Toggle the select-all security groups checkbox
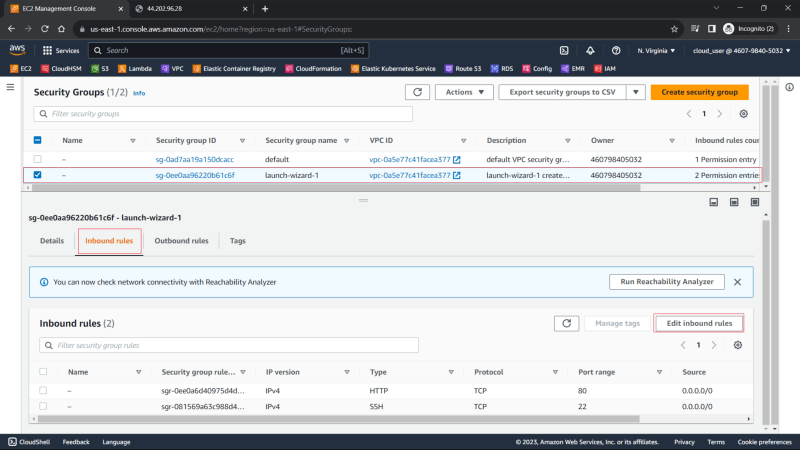Image resolution: width=800 pixels, height=450 pixels. tap(37, 140)
